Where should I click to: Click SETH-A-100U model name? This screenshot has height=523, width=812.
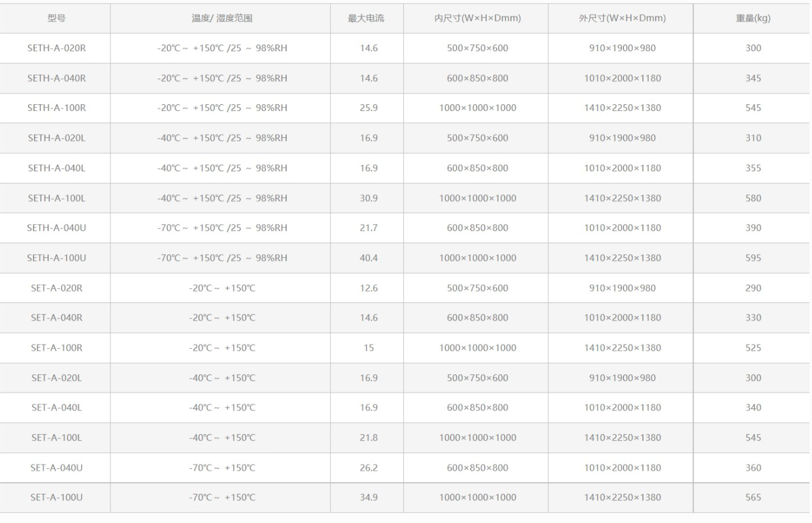(x=56, y=258)
